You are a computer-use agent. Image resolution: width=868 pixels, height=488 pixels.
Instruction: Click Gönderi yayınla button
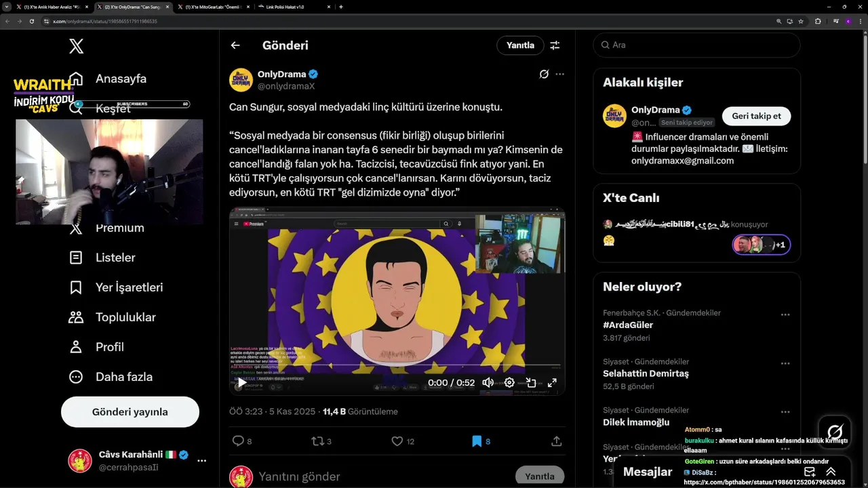[130, 411]
